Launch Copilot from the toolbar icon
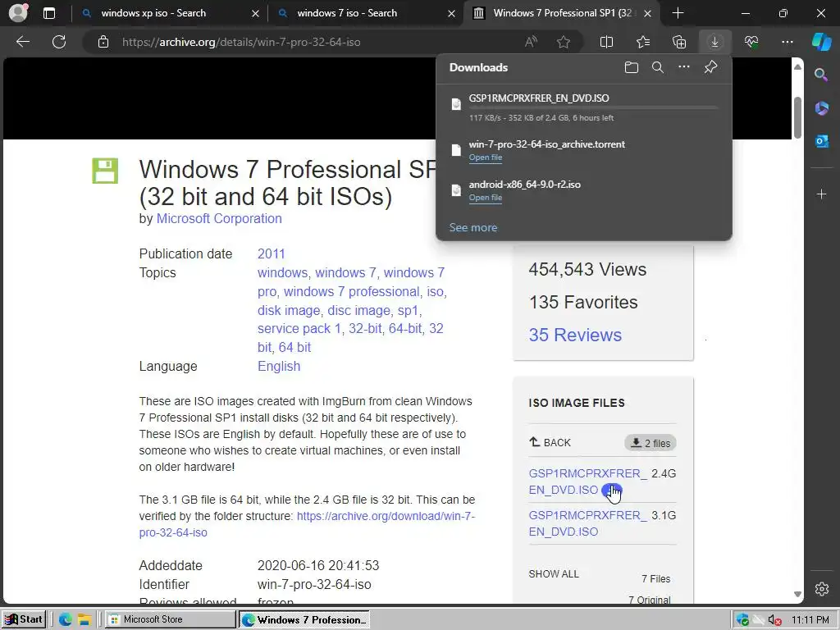840x630 pixels. click(821, 42)
